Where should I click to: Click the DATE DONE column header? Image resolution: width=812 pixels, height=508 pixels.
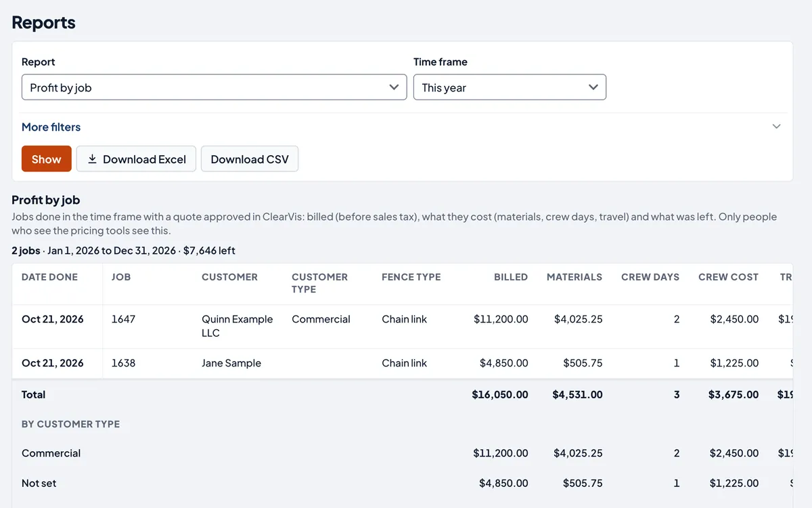point(49,277)
